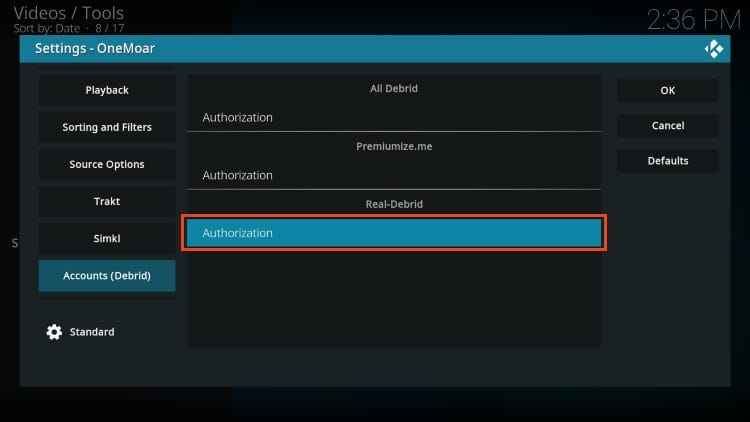This screenshot has height=422, width=750.
Task: Click the All Debrid section heading
Action: [x=394, y=89]
